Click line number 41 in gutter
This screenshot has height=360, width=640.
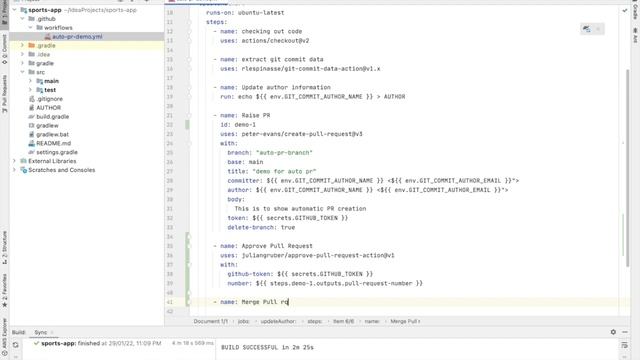click(169, 302)
